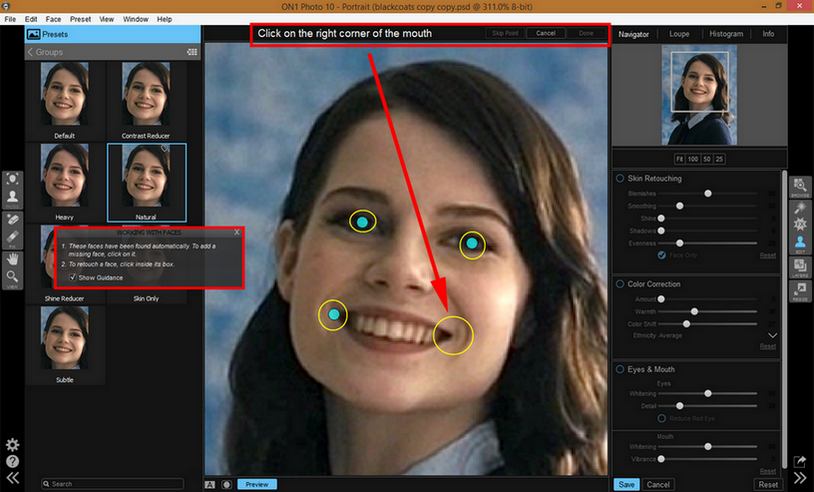The height and width of the screenshot is (492, 814).
Task: Select the Zoom view tool
Action: tap(13, 278)
